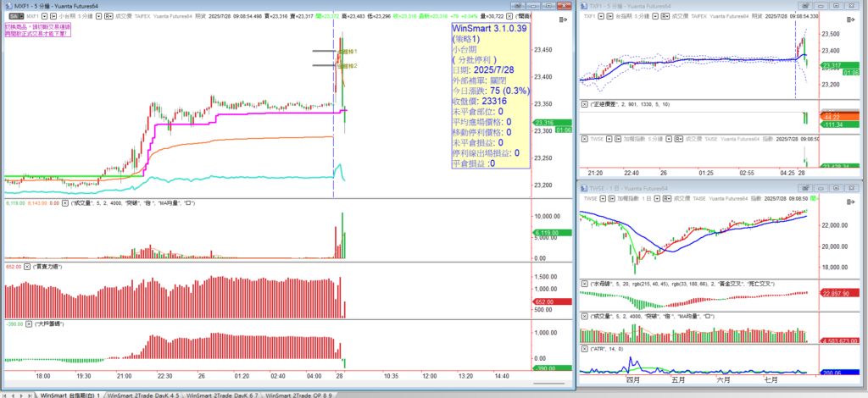Open the 5分鐘 interval dropdown in MXF1 window
The width and height of the screenshot is (868, 398).
pyautogui.click(x=98, y=16)
